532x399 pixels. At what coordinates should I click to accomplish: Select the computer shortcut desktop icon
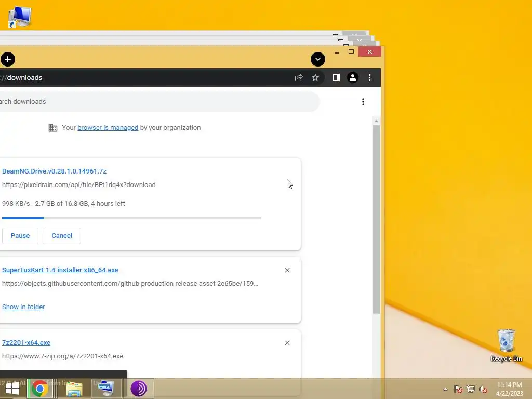coord(20,17)
